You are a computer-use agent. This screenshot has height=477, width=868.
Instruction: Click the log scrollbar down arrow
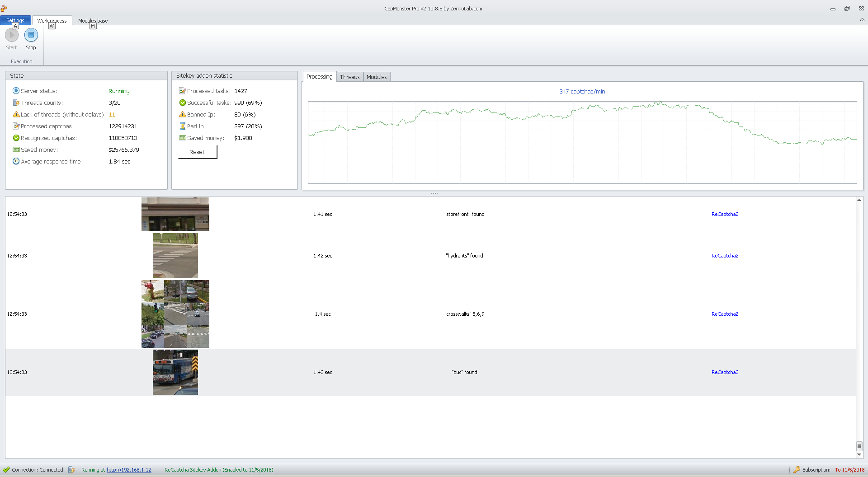[859, 455]
